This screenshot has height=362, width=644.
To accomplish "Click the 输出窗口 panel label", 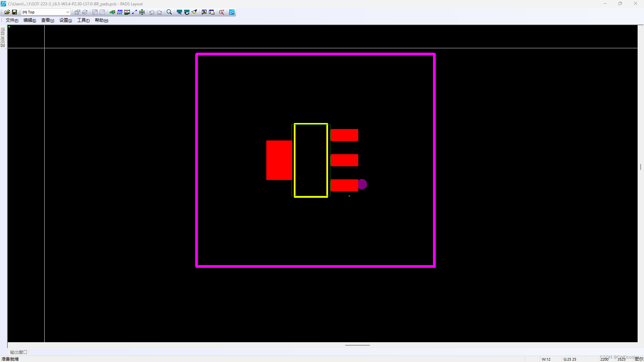I will (18, 352).
